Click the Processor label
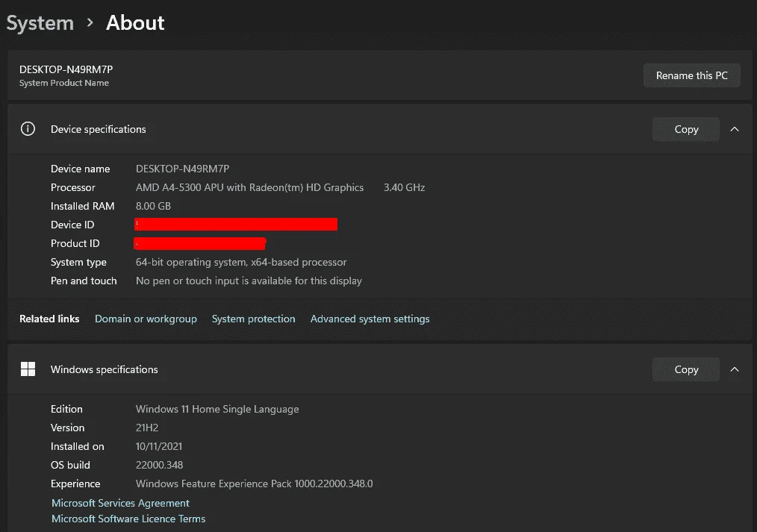This screenshot has height=532, width=757. 73,187
